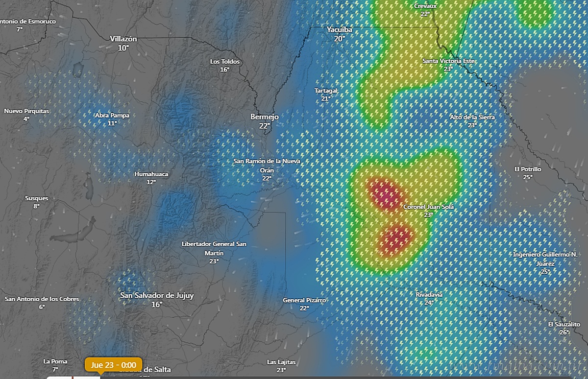Viewport: 588px width, 379px height.
Task: Click the Bermejo city label
Action: pyautogui.click(x=265, y=117)
